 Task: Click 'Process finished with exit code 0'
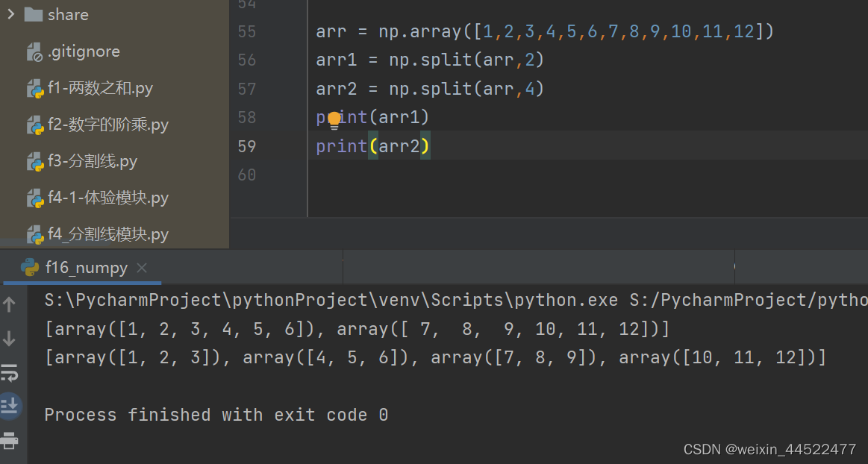pos(216,416)
